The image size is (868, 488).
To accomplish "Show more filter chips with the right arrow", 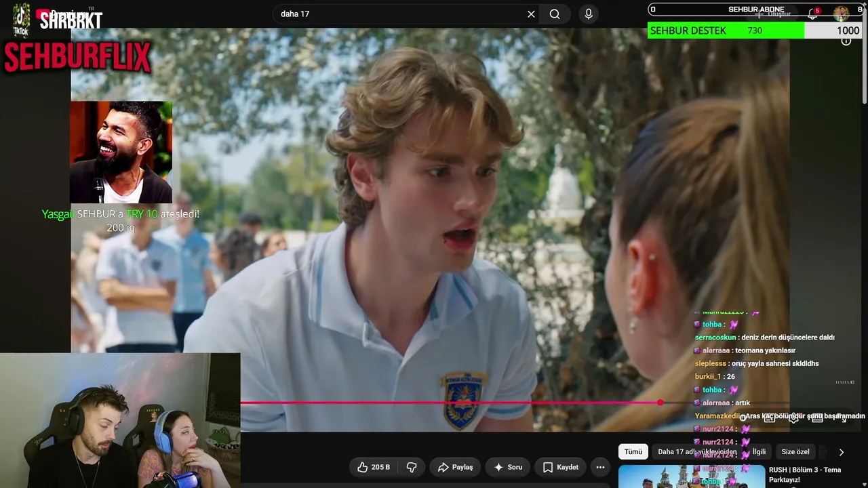I will pos(841,452).
